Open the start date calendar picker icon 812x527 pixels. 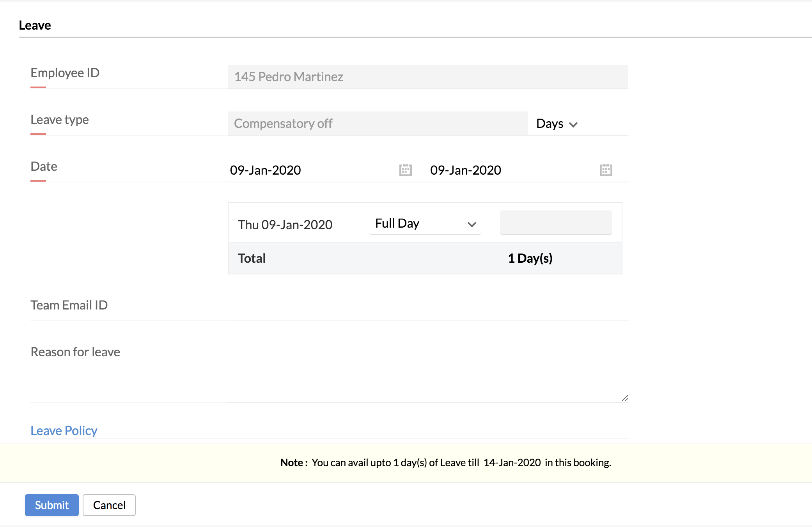coord(405,170)
